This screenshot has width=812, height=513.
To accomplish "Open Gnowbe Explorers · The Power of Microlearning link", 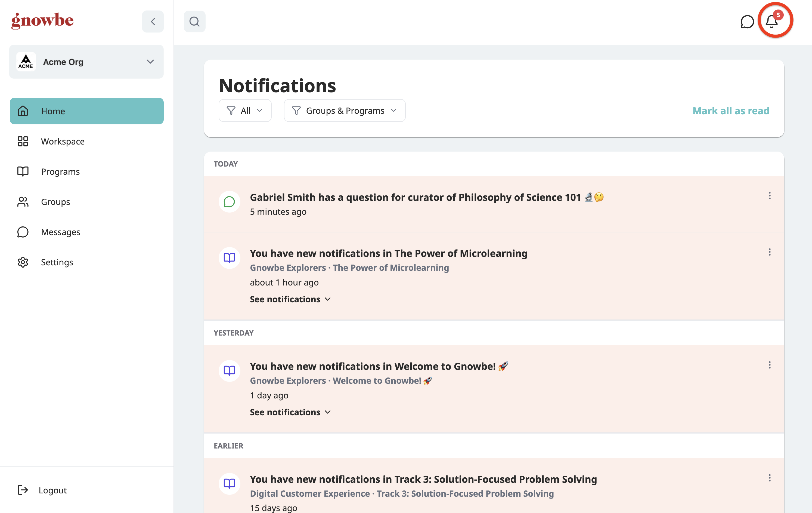I will (x=349, y=268).
